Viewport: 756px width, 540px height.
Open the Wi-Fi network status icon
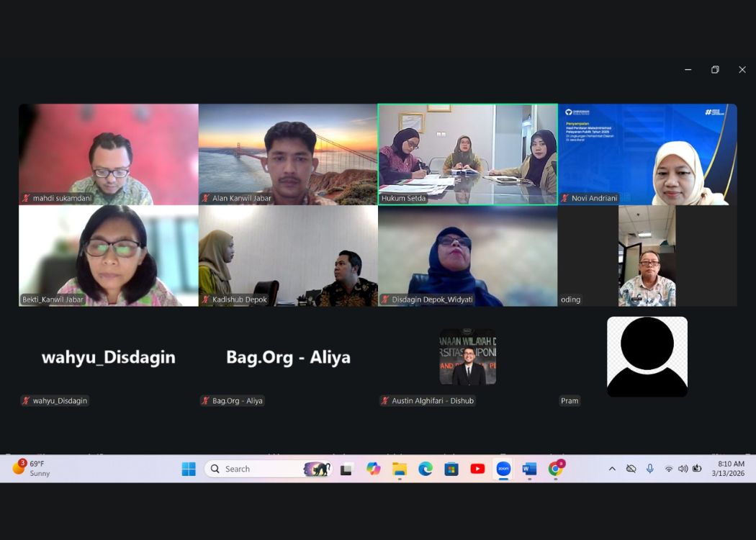[668, 469]
